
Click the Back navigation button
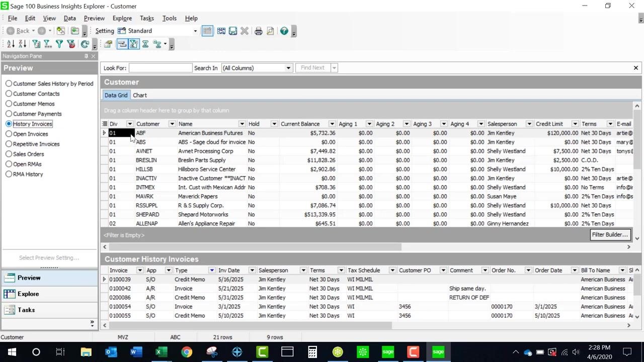(19, 31)
